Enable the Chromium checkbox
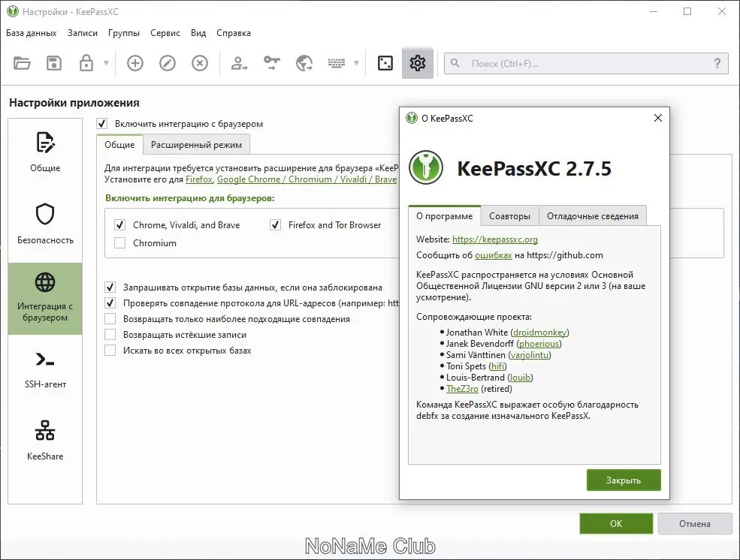 (x=120, y=242)
